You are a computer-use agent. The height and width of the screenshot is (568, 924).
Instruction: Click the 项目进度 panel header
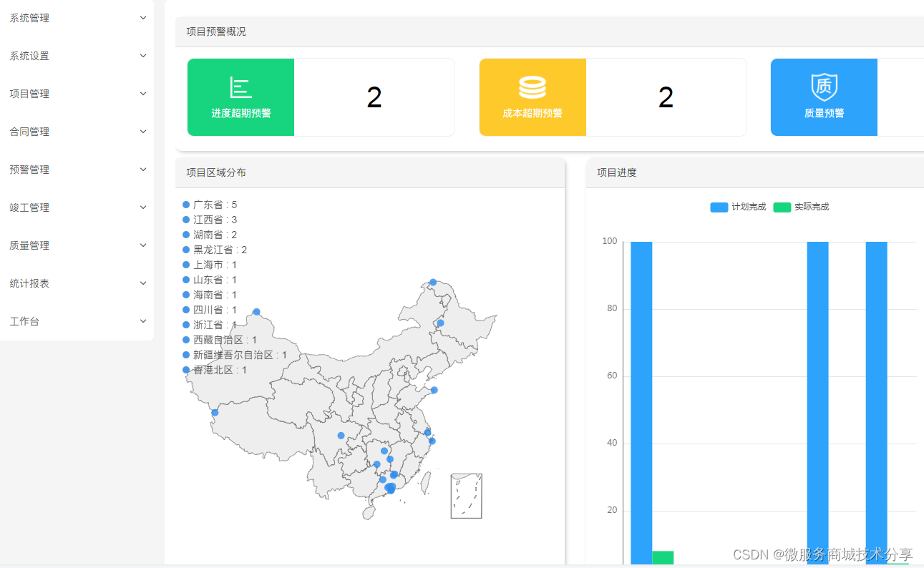click(755, 172)
